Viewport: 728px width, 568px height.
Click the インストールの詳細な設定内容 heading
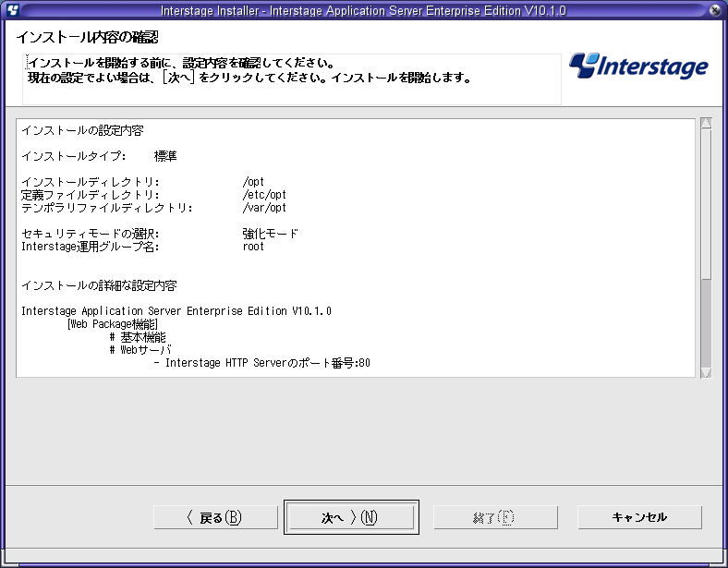99,285
